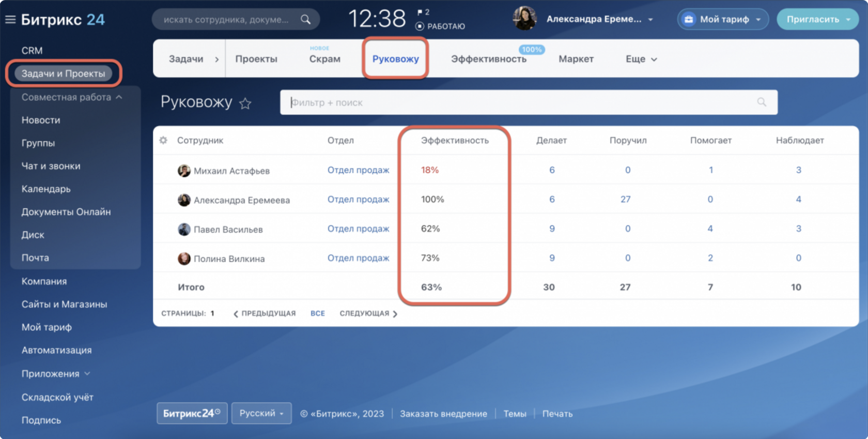
Task: Open Сайты и Магазины in sidebar
Action: (x=64, y=304)
